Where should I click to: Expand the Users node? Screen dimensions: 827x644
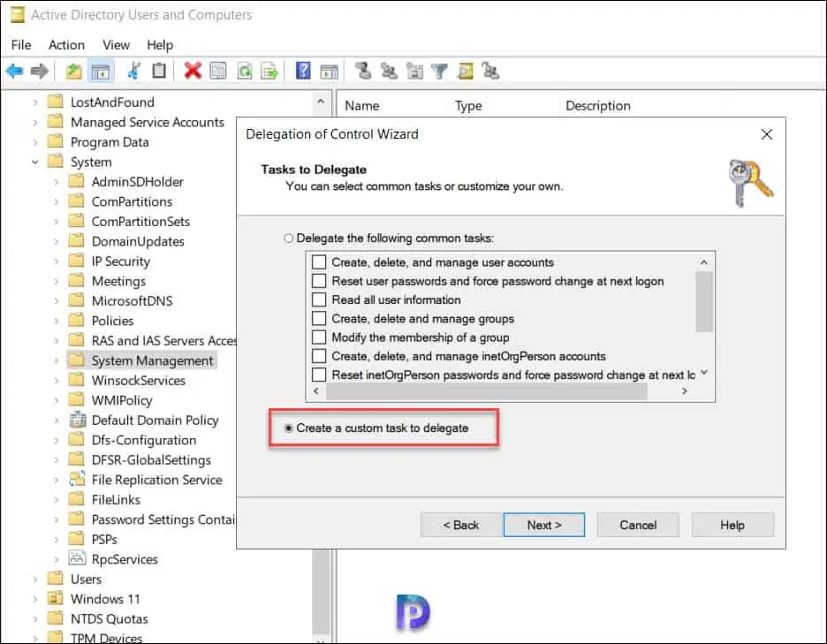click(x=35, y=580)
